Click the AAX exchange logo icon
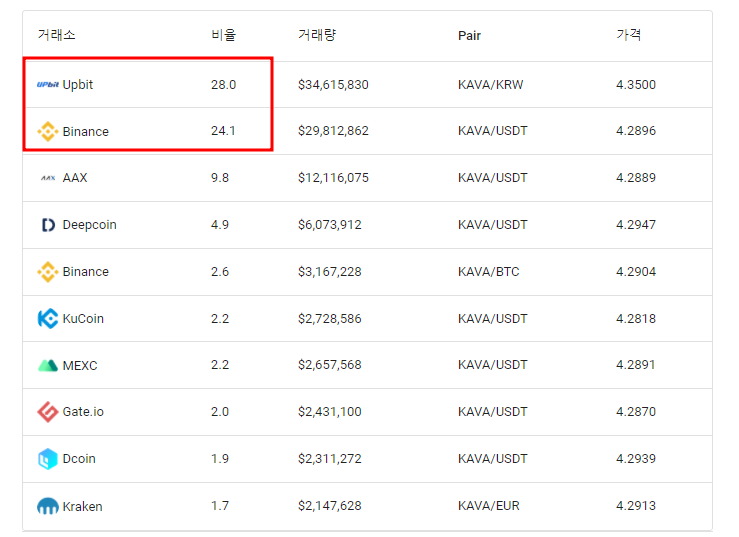Image resolution: width=739 pixels, height=537 pixels. [48, 178]
